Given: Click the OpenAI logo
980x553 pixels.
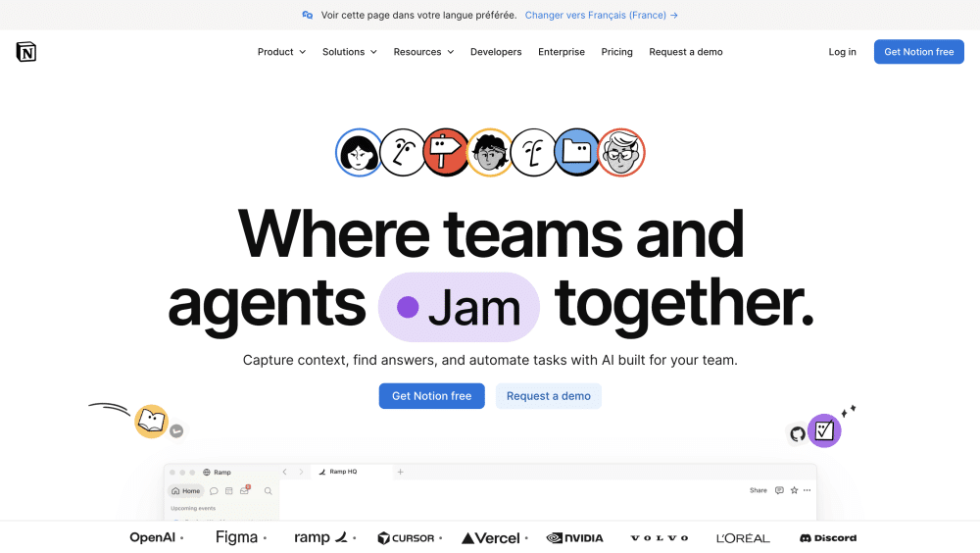Looking at the screenshot, I should (x=153, y=537).
